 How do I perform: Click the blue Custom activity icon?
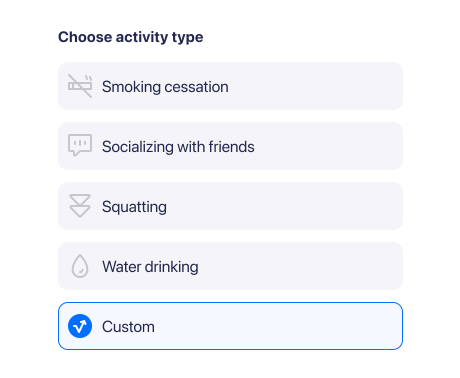tap(80, 326)
